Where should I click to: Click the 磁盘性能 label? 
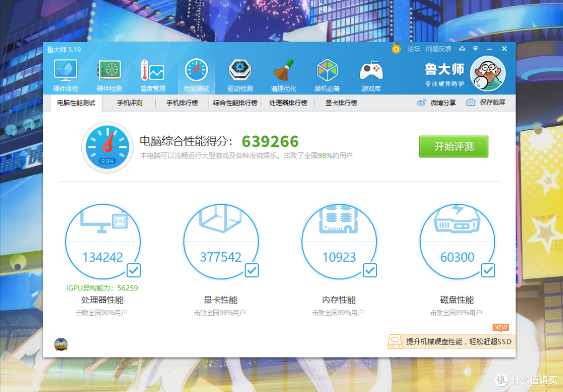[457, 300]
